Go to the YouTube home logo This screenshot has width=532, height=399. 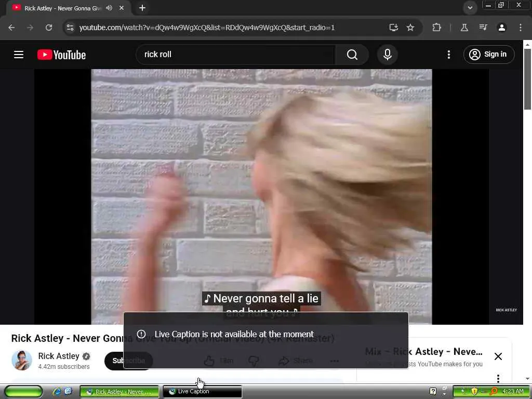(61, 55)
